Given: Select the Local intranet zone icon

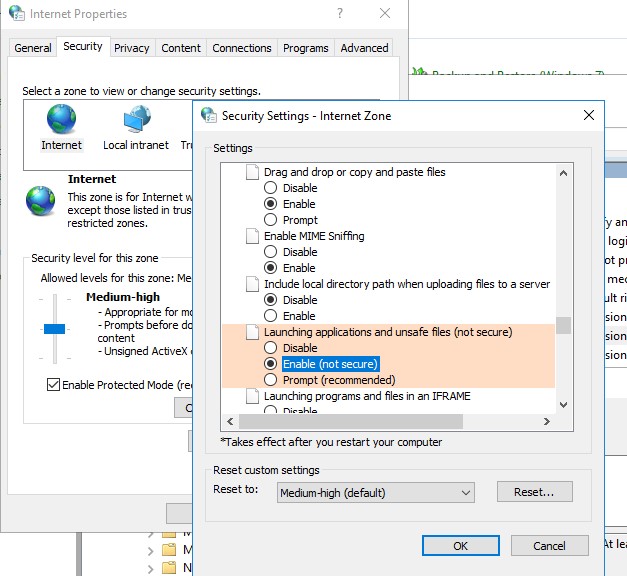Looking at the screenshot, I should (136, 121).
